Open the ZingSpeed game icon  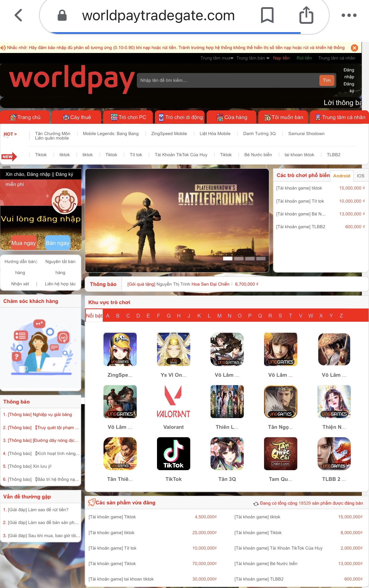pyautogui.click(x=120, y=349)
